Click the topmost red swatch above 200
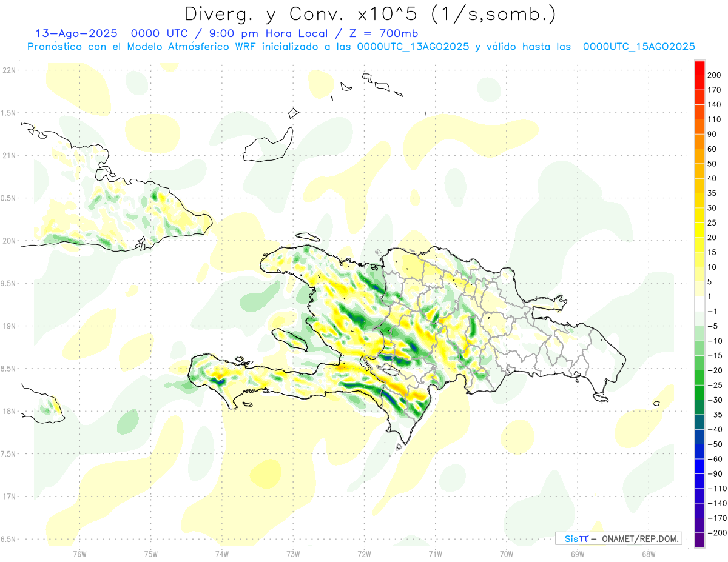This screenshot has width=728, height=562. pos(699,69)
